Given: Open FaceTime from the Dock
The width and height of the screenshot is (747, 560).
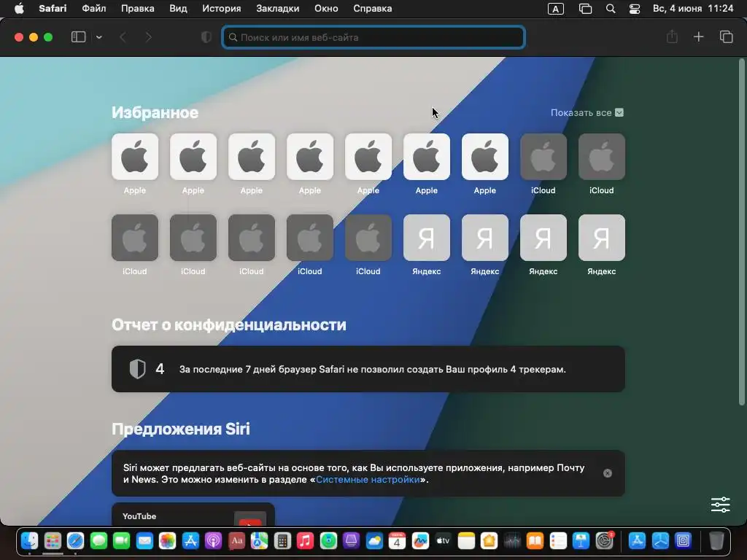Looking at the screenshot, I should (122, 541).
